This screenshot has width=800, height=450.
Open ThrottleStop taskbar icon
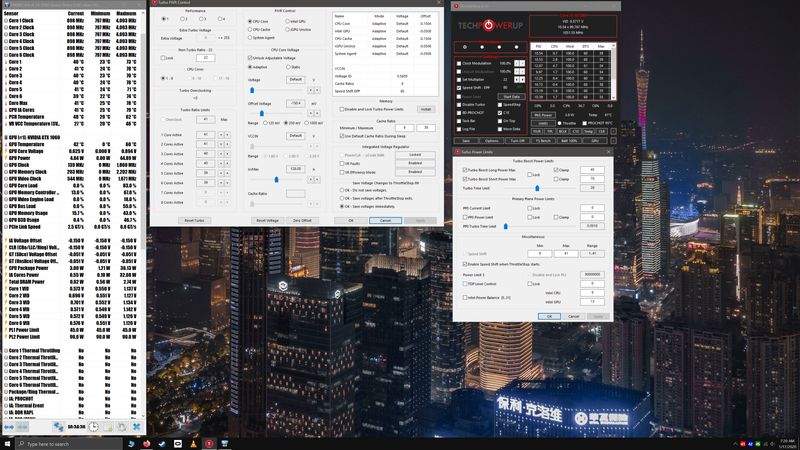[209, 444]
